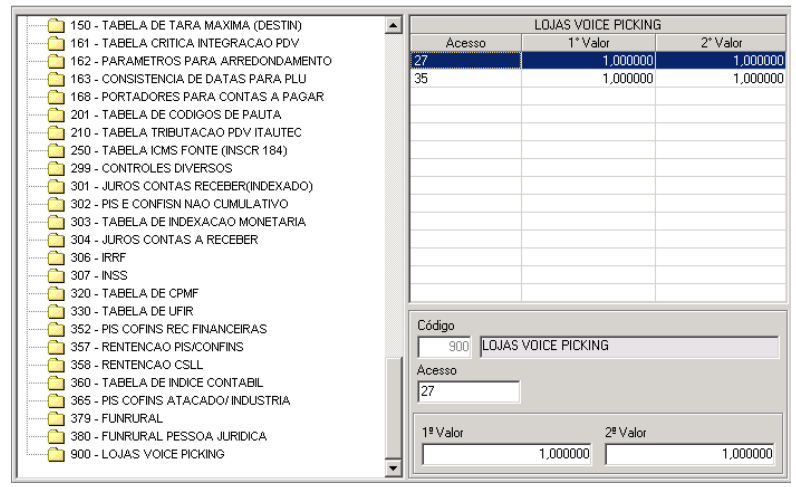Select tree item 161 - TABELA CRITICA INTEGRACAO PDV

point(185,43)
